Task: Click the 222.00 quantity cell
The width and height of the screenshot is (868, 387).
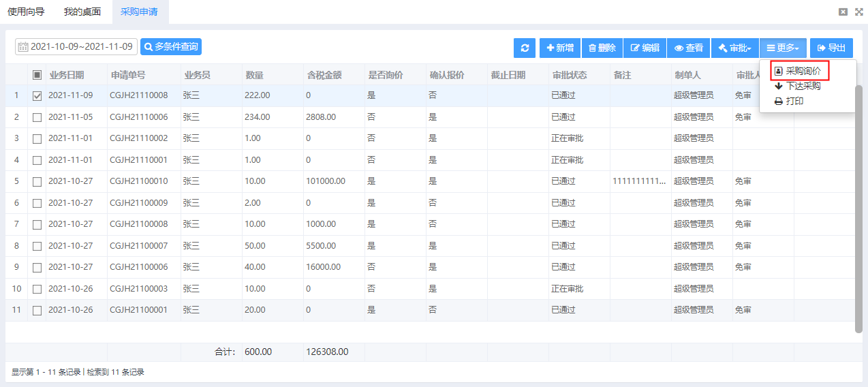Action: click(x=273, y=95)
